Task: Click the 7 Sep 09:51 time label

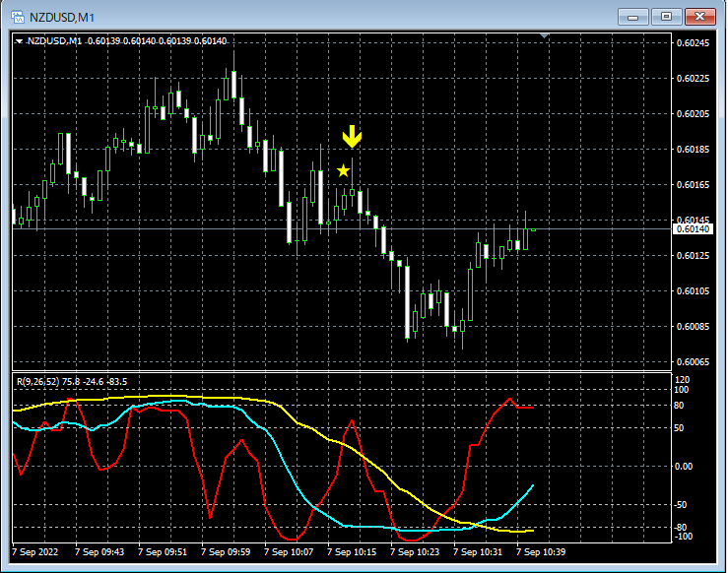Action: coord(163,552)
